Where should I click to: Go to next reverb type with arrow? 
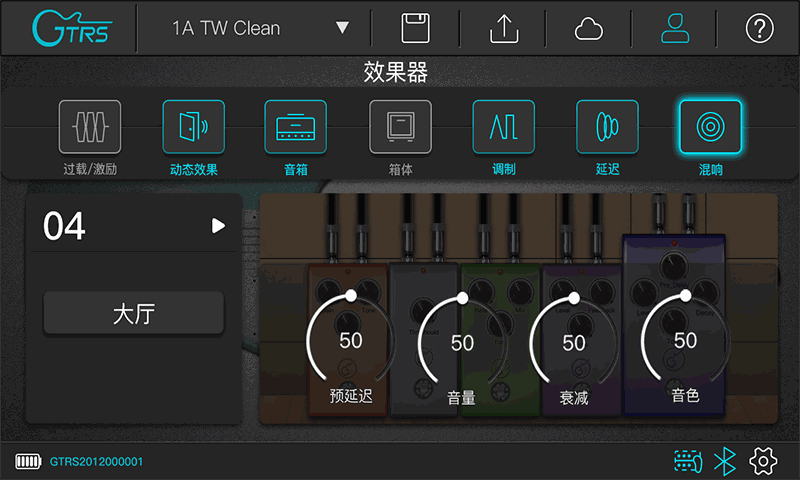218,225
